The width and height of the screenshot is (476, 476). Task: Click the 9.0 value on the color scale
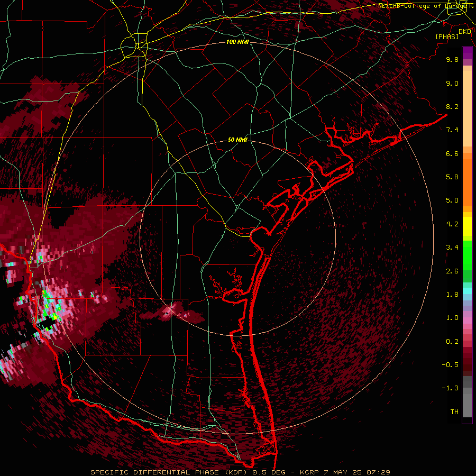(x=452, y=83)
